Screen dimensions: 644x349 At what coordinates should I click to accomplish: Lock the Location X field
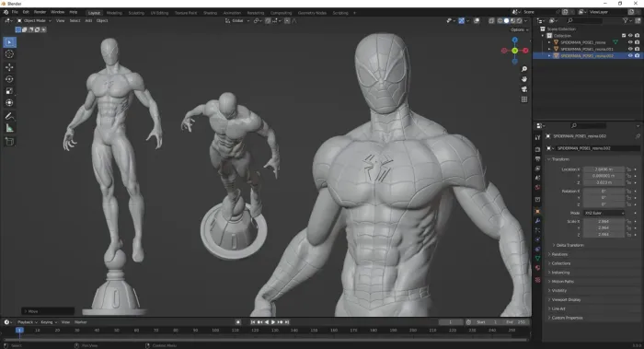(x=628, y=169)
